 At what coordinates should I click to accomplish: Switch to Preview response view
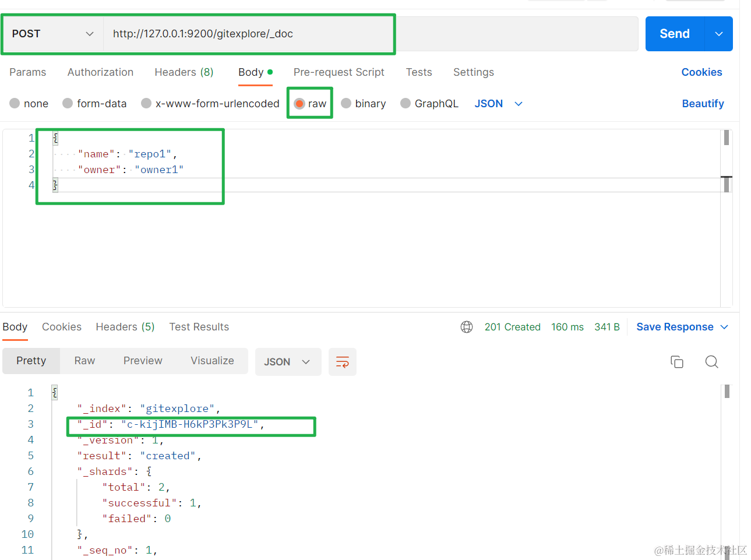(143, 361)
